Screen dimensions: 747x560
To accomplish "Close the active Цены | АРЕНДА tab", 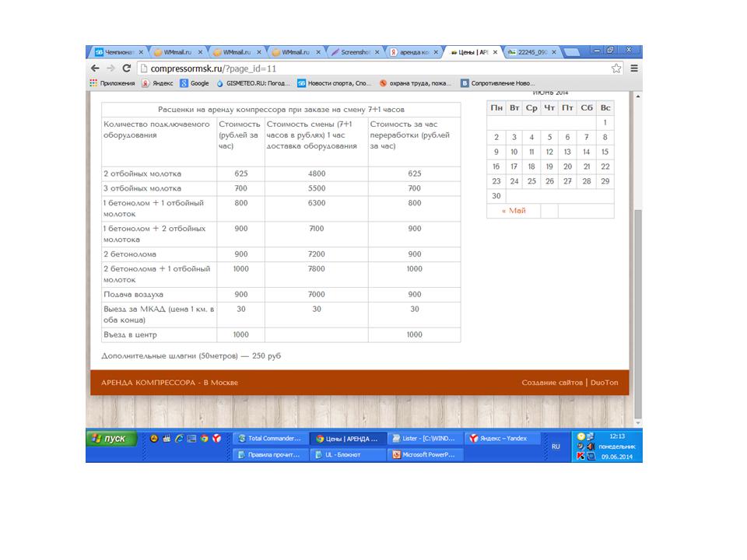I will 495,52.
